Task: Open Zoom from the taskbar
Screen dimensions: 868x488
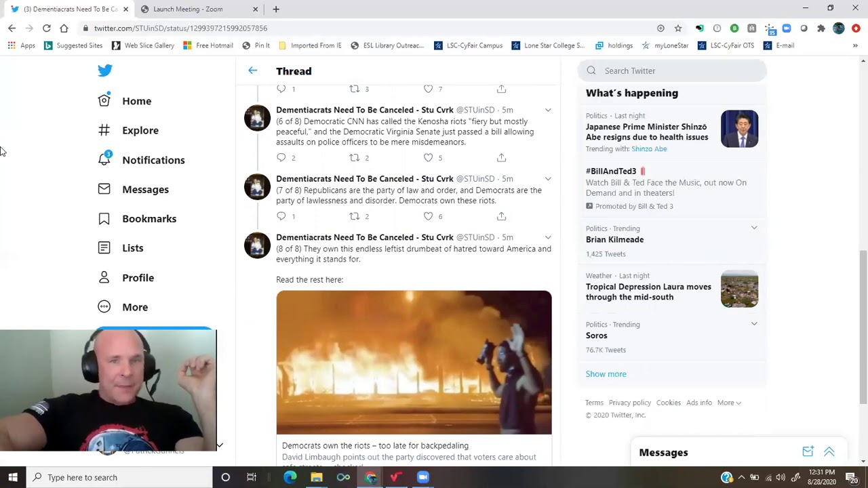Action: (422, 477)
